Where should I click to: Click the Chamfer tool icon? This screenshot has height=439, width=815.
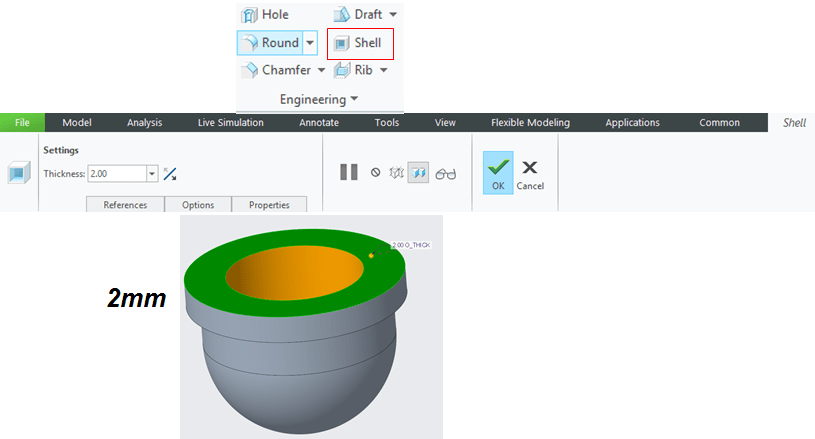click(249, 70)
